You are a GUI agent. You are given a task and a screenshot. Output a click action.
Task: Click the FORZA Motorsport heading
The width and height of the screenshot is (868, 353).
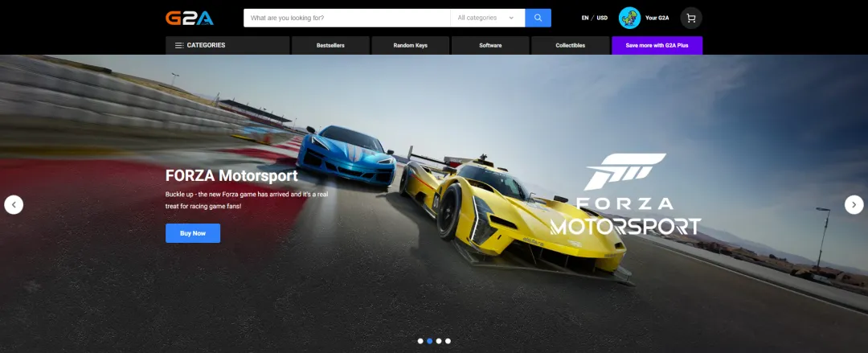click(x=231, y=175)
